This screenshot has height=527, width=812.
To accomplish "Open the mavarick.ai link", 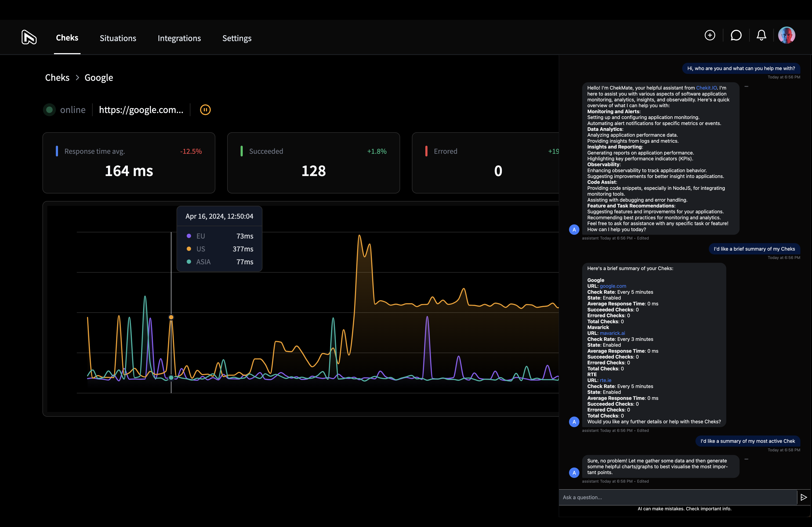I will [612, 333].
